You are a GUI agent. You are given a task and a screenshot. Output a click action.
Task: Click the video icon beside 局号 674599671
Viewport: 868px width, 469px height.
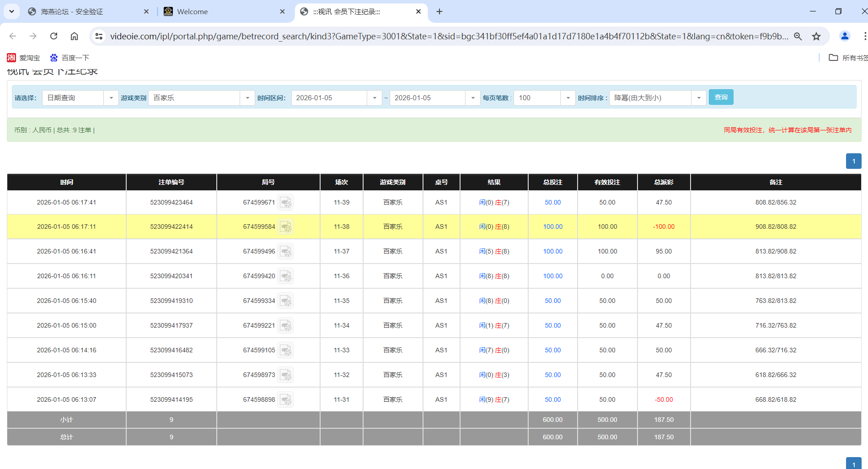pos(286,202)
